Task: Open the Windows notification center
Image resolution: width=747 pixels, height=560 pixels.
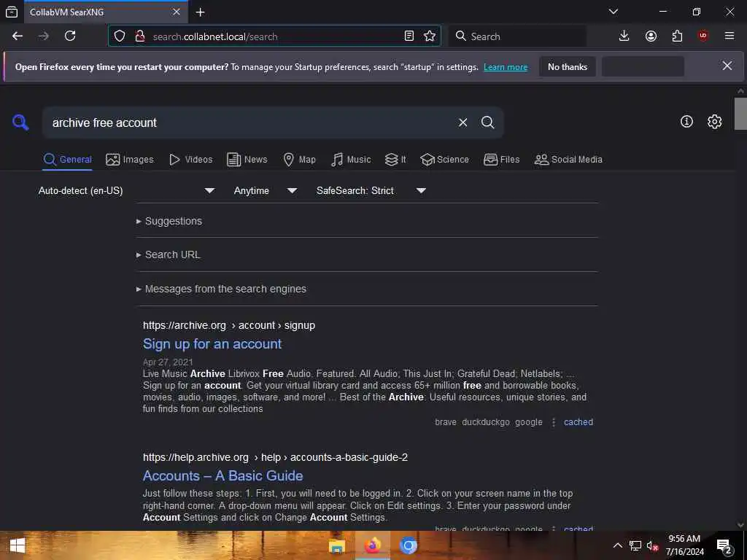Action: click(x=724, y=546)
